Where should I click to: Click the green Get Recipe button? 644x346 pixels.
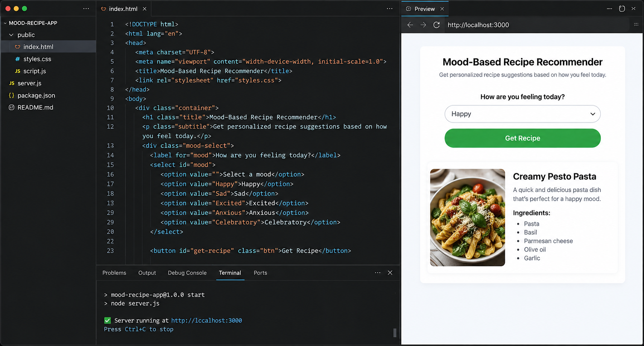[522, 138]
